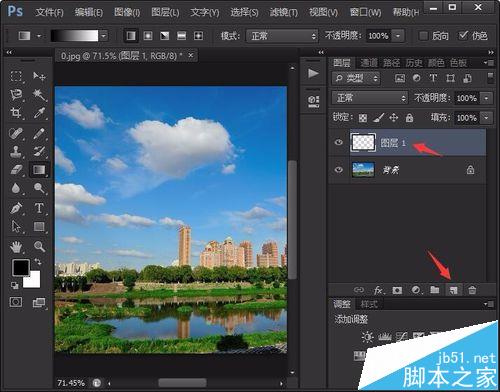Add a layer mask

pos(397,290)
